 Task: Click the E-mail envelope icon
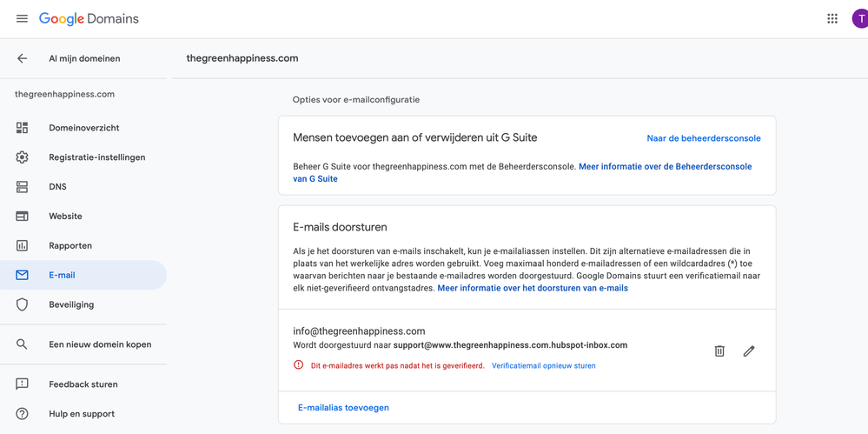pos(22,275)
